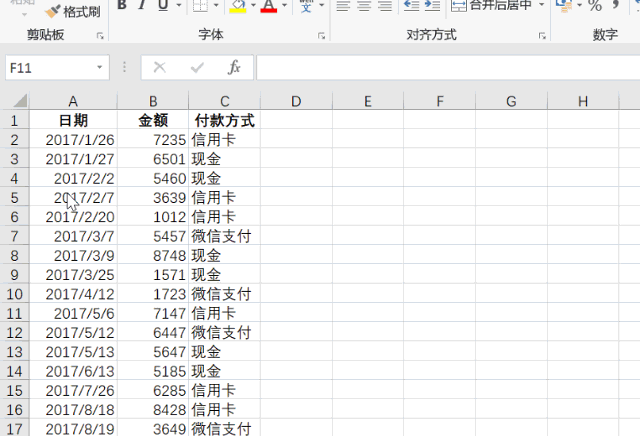Click the borders grid icon
The width and height of the screenshot is (640, 436).
200,7
